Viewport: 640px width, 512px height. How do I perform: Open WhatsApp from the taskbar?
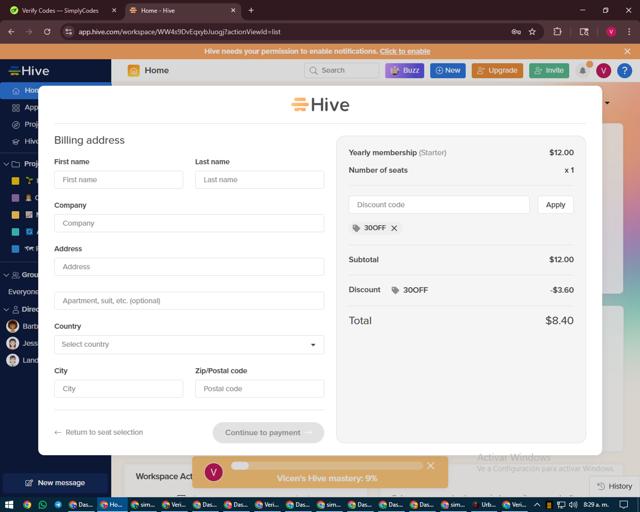(42, 505)
